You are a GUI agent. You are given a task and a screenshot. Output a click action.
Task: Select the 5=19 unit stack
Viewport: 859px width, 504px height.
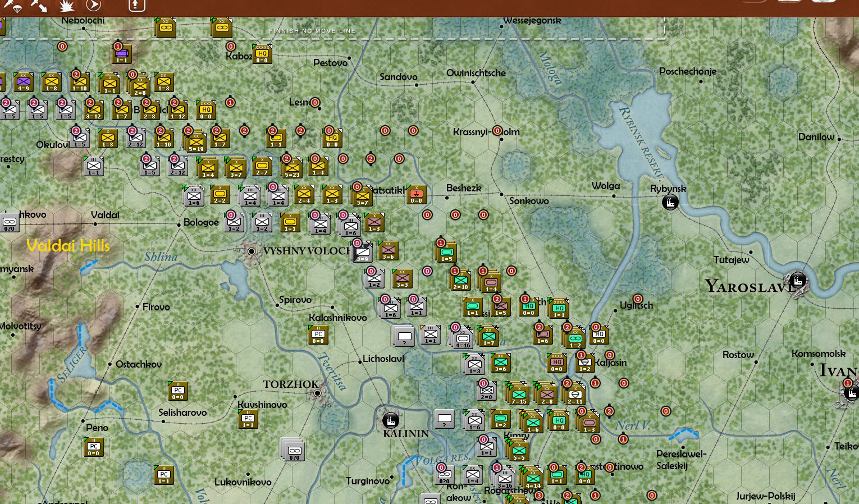click(196, 143)
